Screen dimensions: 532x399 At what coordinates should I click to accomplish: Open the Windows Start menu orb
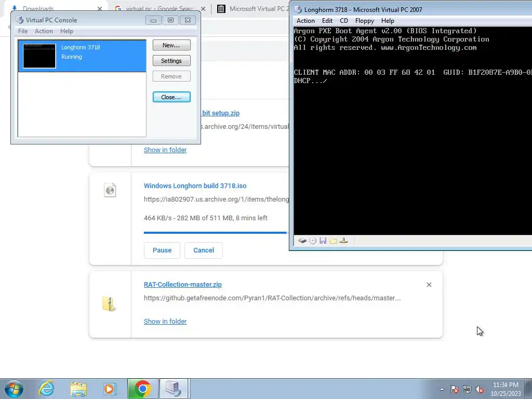tap(14, 389)
